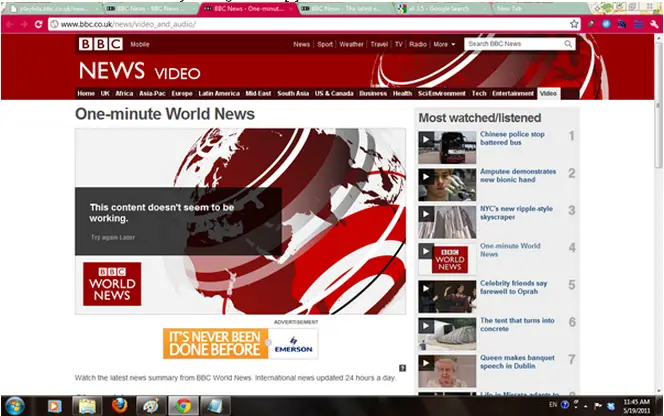Viewport: 664px width, 416px height.
Task: Open the Chrome wrench settings menu
Action: 654,24
